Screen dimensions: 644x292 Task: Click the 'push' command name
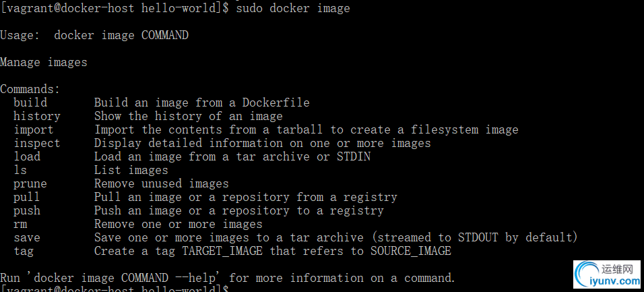[x=27, y=210]
